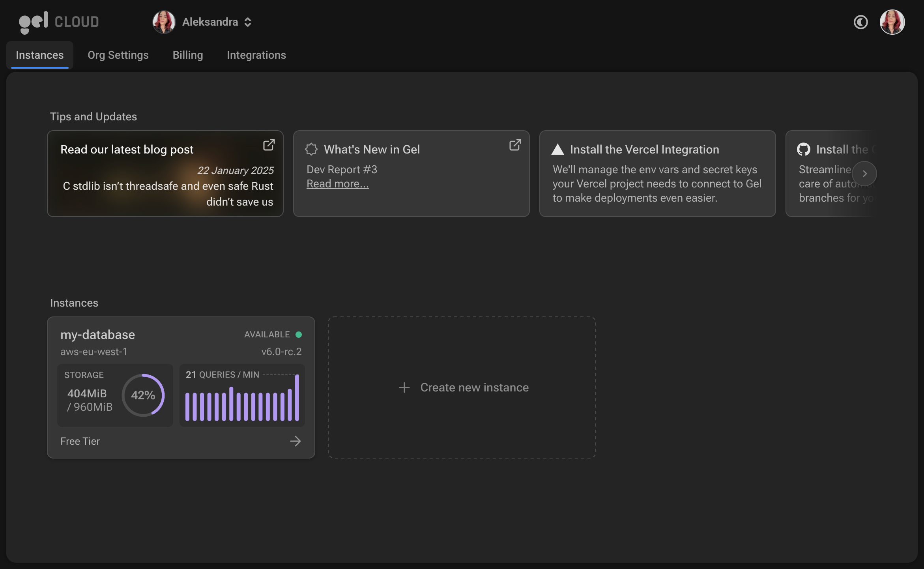
Task: Click the What's New in Gel gear icon
Action: 311,149
